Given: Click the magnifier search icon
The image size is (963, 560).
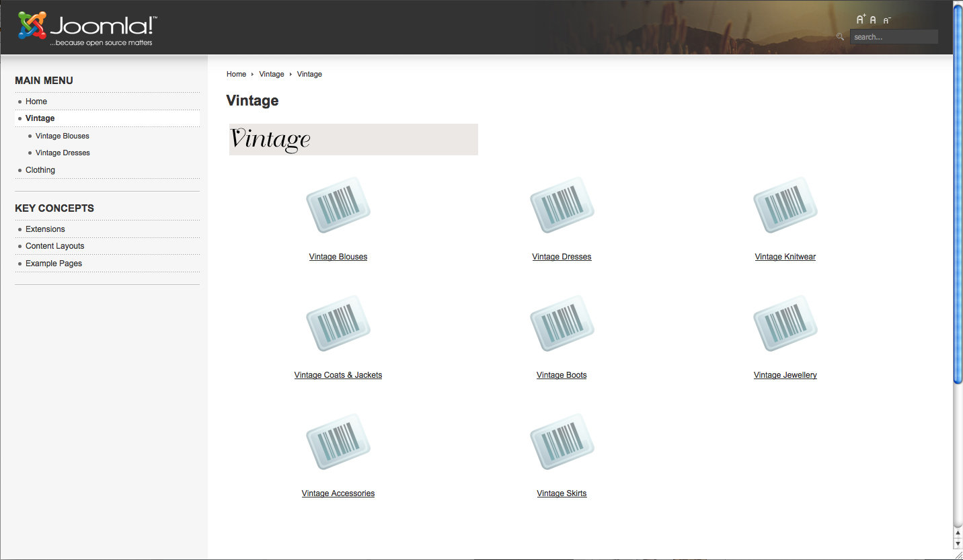Looking at the screenshot, I should pyautogui.click(x=840, y=37).
